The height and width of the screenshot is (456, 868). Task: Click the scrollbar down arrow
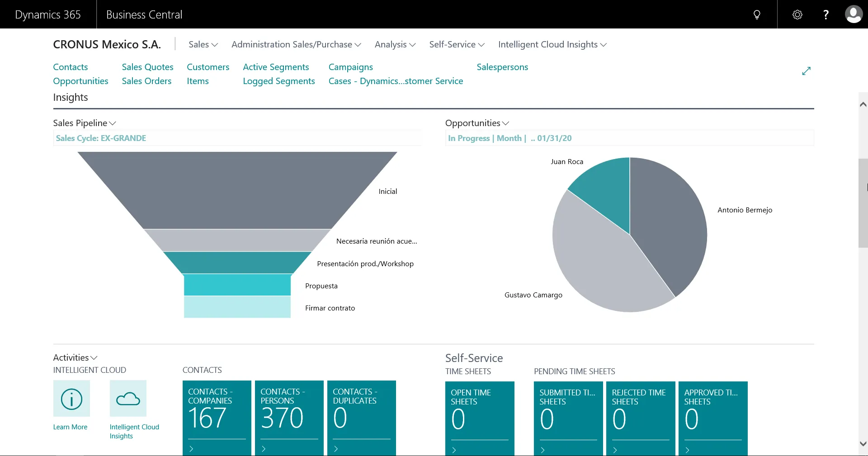tap(863, 443)
